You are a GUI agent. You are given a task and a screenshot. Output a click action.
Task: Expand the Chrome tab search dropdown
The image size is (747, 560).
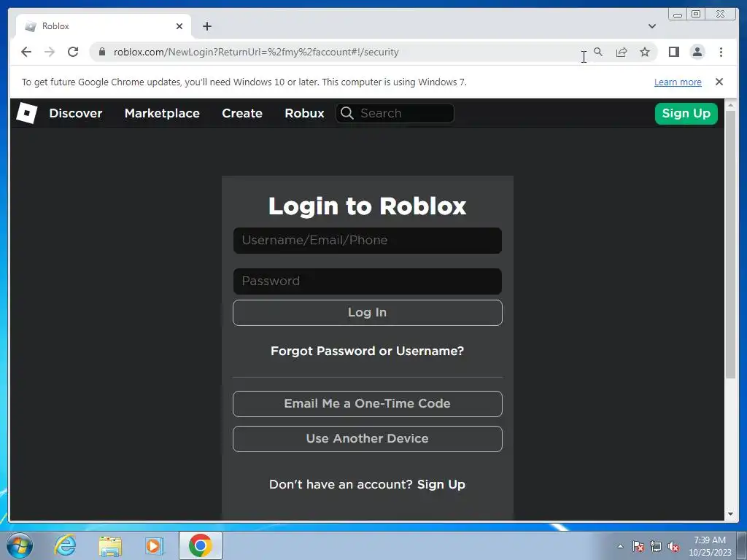(x=651, y=26)
